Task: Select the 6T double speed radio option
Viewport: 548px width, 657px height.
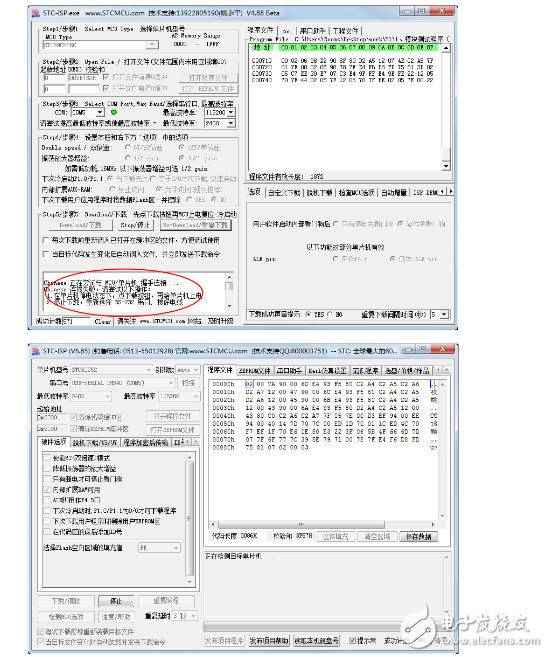Action: coord(128,147)
